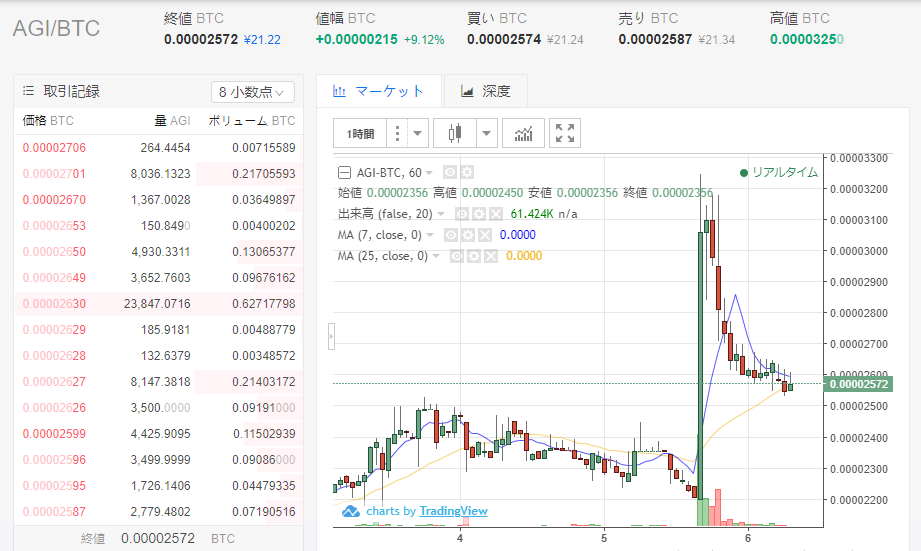
Task: Enter fullscreen chart mode
Action: pyautogui.click(x=564, y=133)
